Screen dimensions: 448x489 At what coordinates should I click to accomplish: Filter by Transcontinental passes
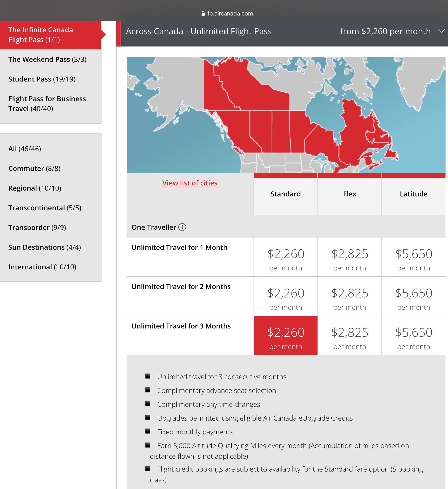click(x=51, y=208)
